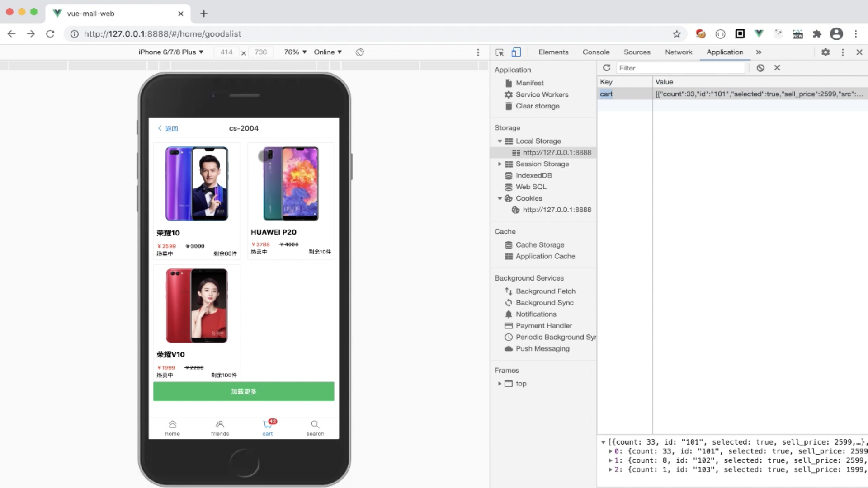Screen dimensions: 868x488
Task: Open Clear storage section
Action: pos(537,106)
